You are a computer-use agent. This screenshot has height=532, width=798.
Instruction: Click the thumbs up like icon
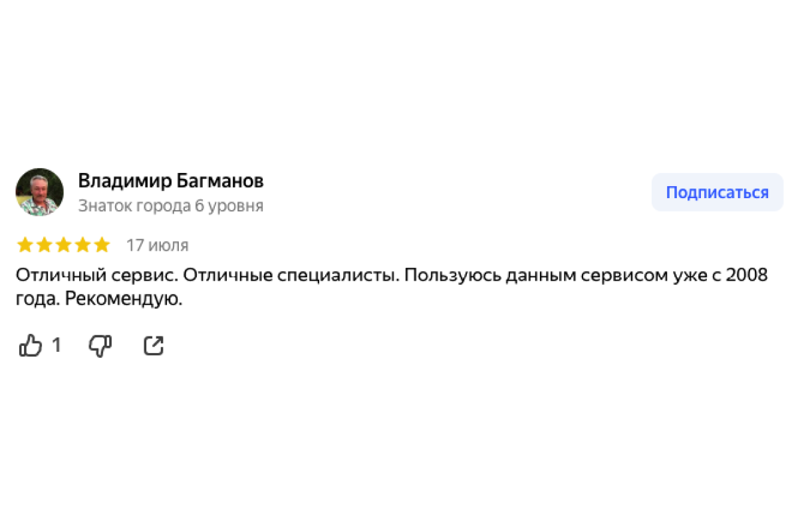point(31,346)
